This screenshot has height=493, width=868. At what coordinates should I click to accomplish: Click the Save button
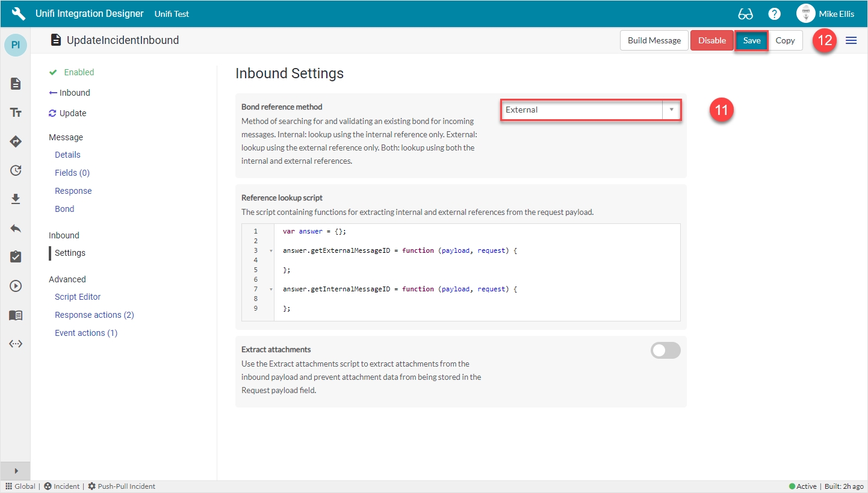(751, 40)
